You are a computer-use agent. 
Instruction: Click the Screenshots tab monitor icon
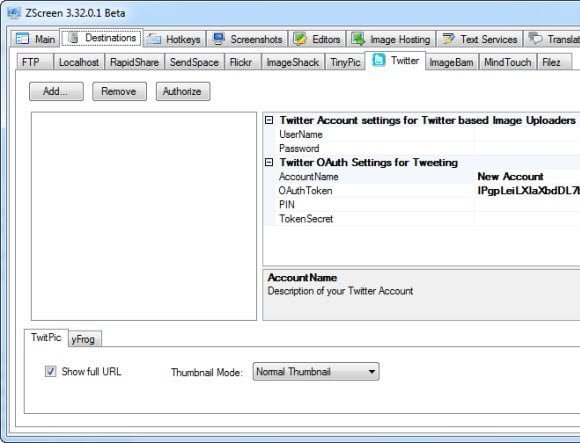coord(219,39)
